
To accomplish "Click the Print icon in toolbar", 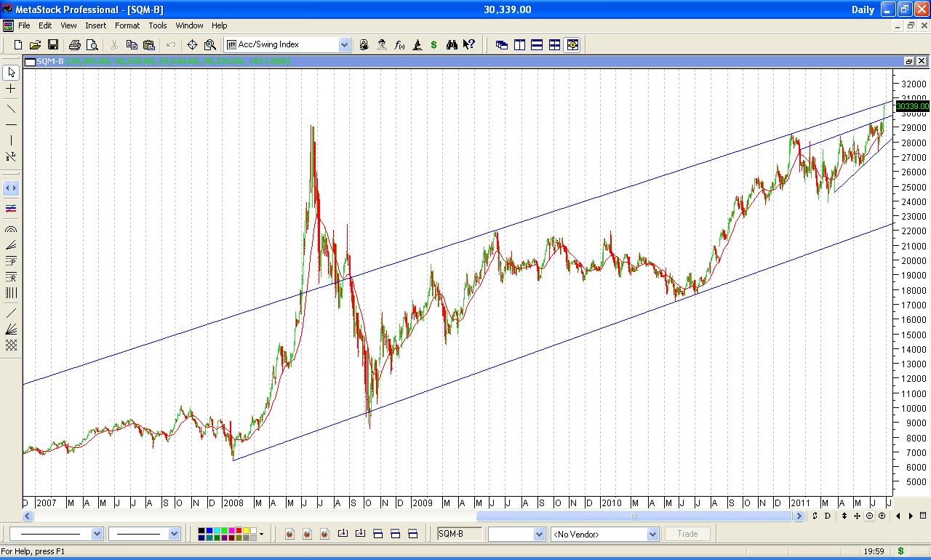I will point(74,45).
